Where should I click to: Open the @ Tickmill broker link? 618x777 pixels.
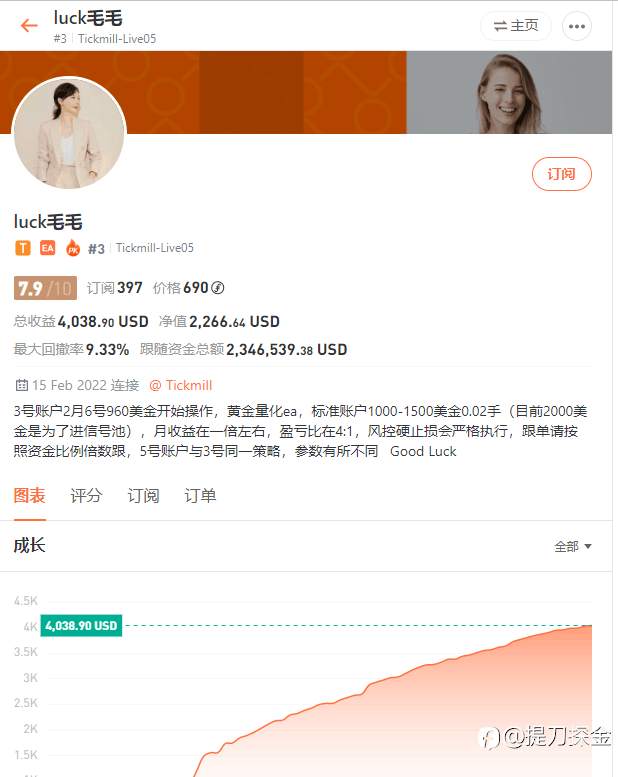[x=180, y=385]
